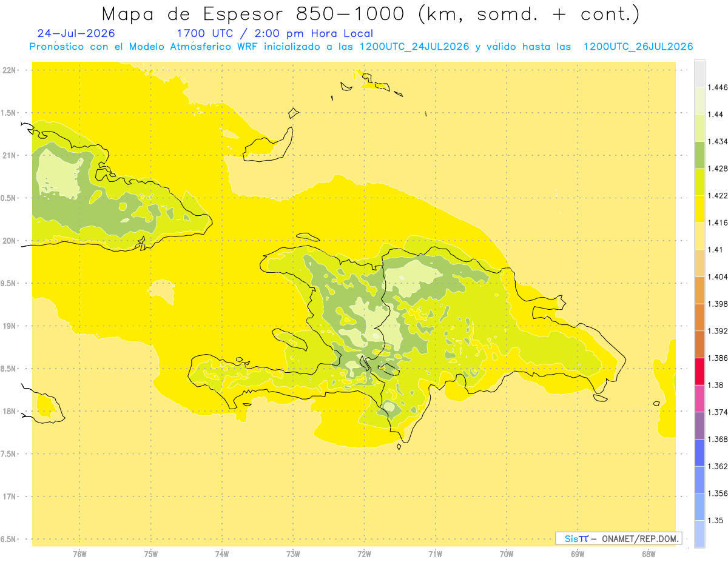Click the legend value 1.362
728x562 pixels.
[x=717, y=466]
